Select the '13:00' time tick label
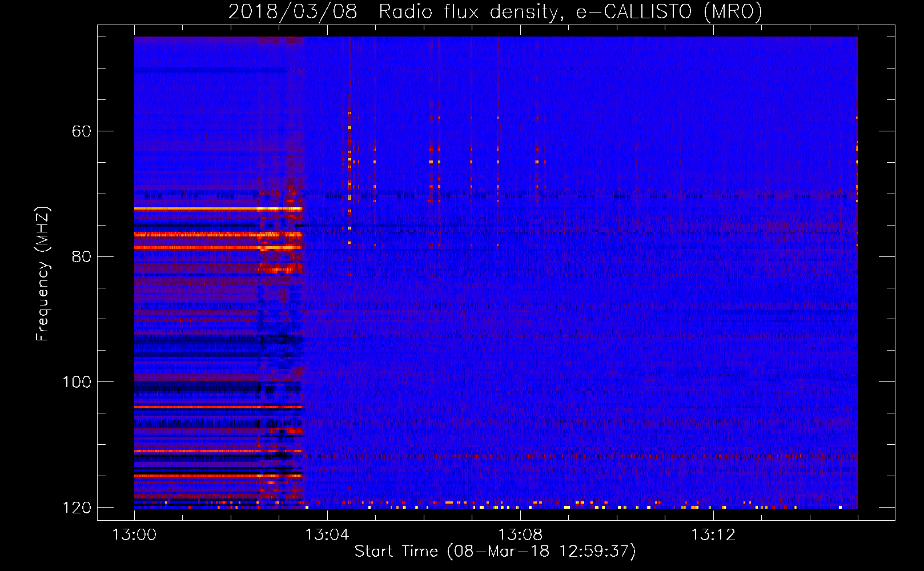 [x=134, y=535]
